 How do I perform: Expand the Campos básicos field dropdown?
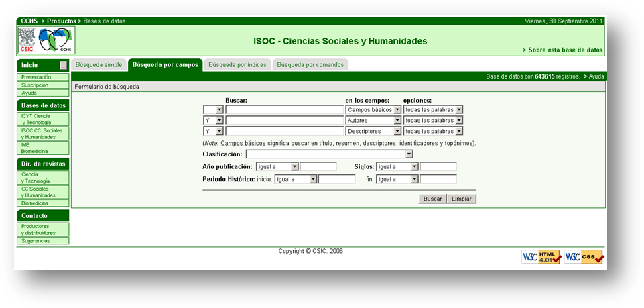coord(373,110)
